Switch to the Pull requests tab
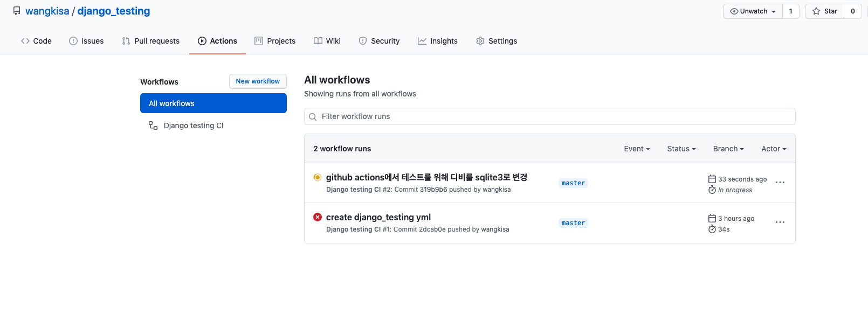The image size is (868, 335). 151,41
